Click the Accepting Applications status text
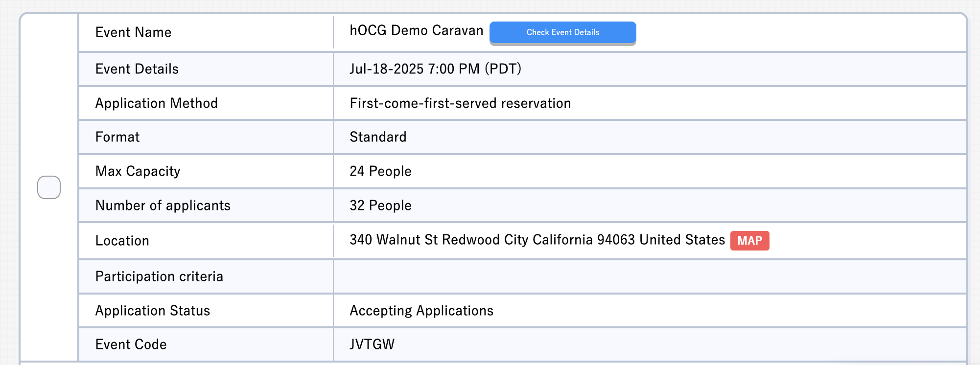Screen dimensions: 980x365 tap(421, 311)
